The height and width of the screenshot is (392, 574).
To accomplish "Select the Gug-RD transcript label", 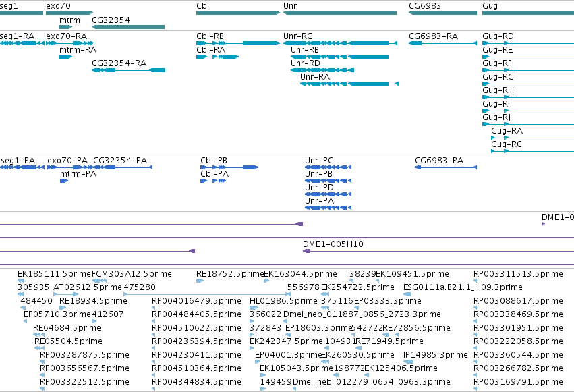I will point(498,36).
